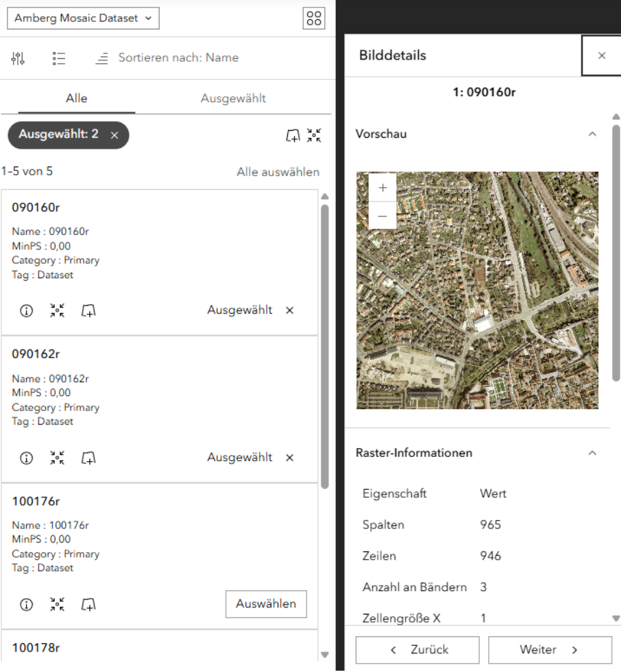Show info details for image 100176r
Viewport: 621px width, 672px height.
pos(27,604)
